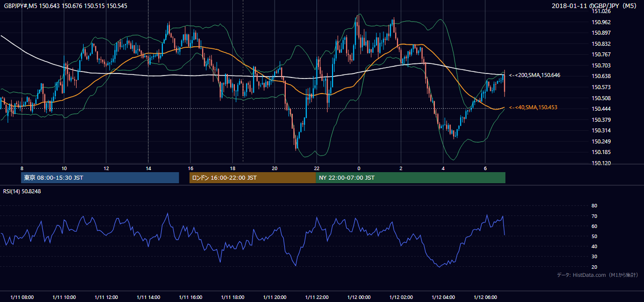Click the bottom time label 1/11 08:00
644x302 pixels.
(x=22, y=297)
